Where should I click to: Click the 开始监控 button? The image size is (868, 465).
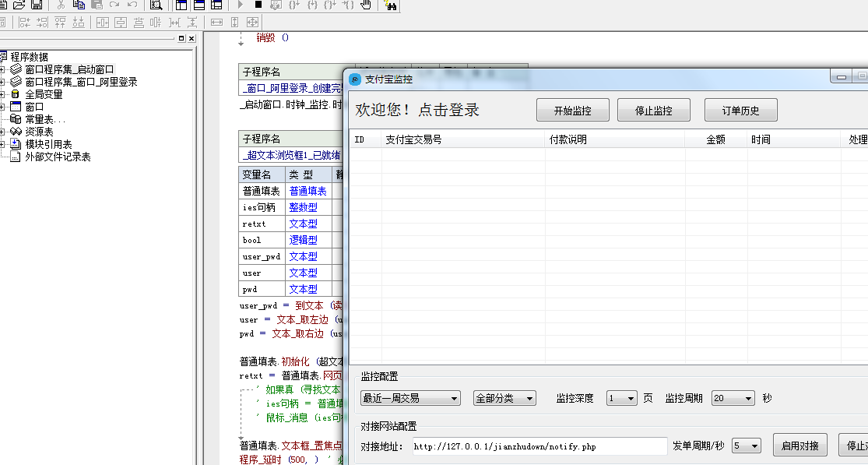(573, 110)
